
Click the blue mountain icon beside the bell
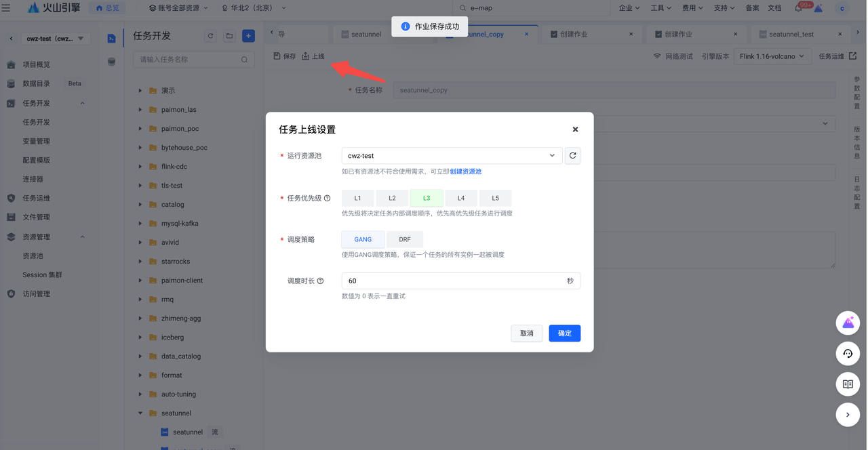click(x=818, y=8)
